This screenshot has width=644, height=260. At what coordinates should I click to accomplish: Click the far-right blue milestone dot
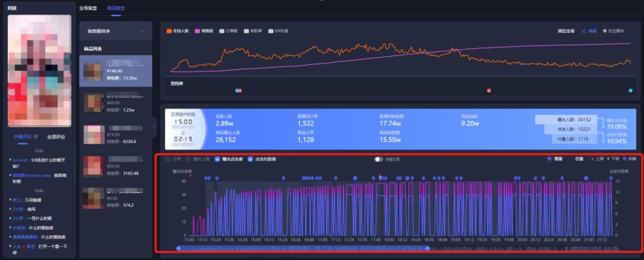point(630,91)
